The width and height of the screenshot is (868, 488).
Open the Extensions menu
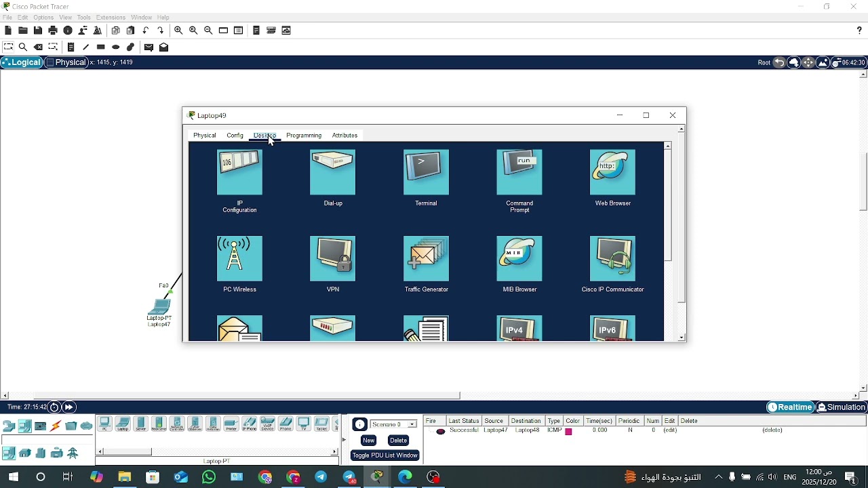(x=111, y=18)
